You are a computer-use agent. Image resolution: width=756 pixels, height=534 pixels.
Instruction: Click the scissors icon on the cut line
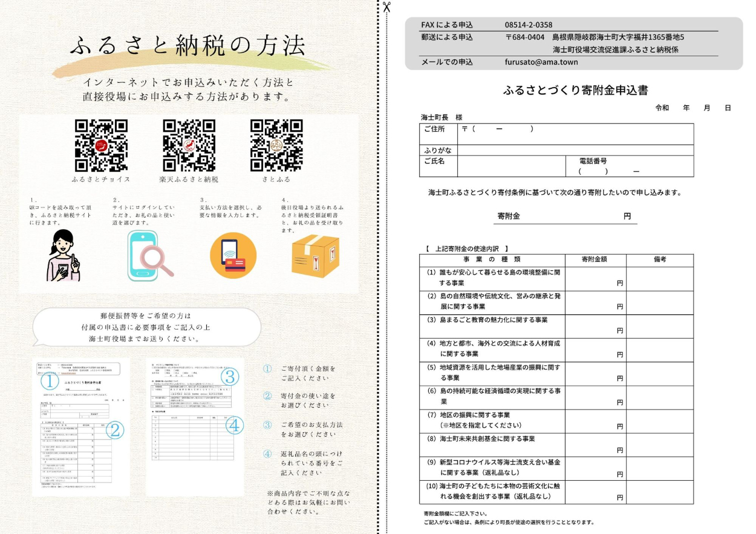coord(386,7)
